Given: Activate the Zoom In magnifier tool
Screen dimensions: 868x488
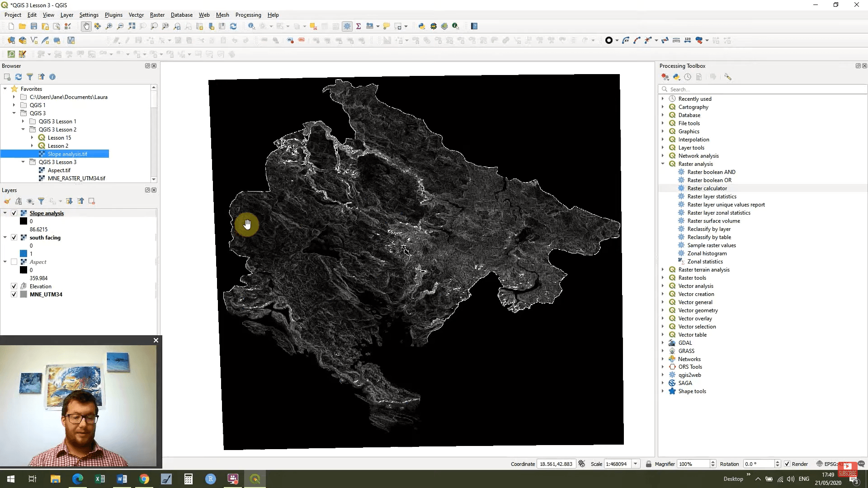Looking at the screenshot, I should tap(109, 26).
